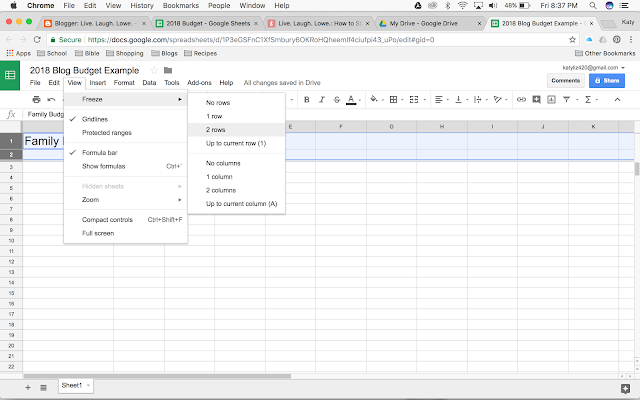Star the 2018 Blog Budget Example document
The width and height of the screenshot is (640, 400).
154,70
